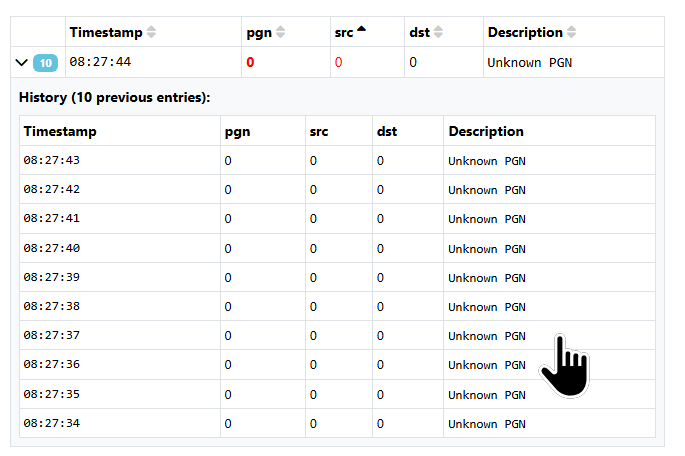Viewport: 685px width, 456px height.
Task: Click the main Description column header
Action: (x=525, y=32)
